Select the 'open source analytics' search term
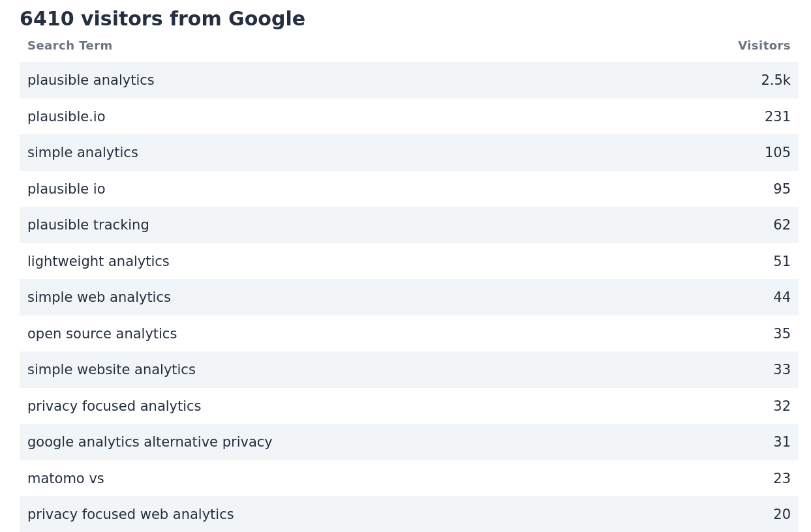The height and width of the screenshot is (532, 811). (x=102, y=333)
